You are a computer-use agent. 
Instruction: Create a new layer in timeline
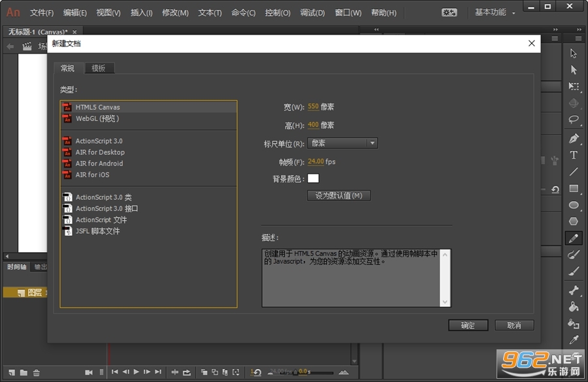[12, 372]
